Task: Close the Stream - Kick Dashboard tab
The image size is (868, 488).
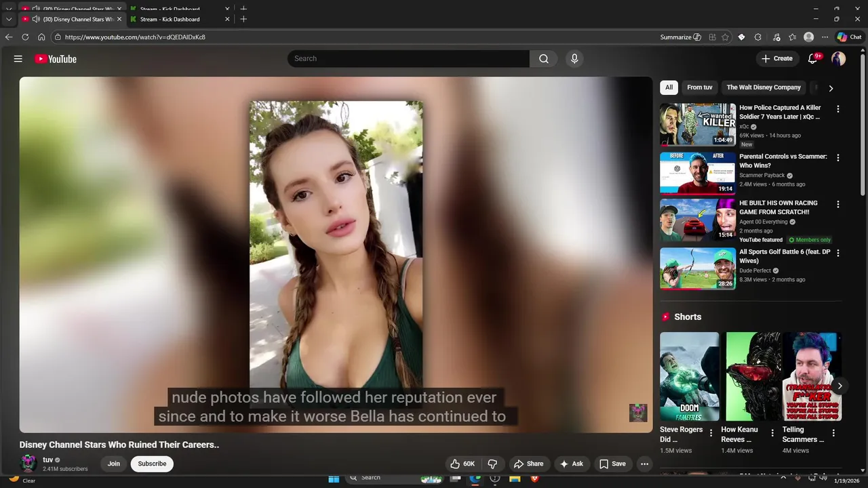Action: [227, 19]
